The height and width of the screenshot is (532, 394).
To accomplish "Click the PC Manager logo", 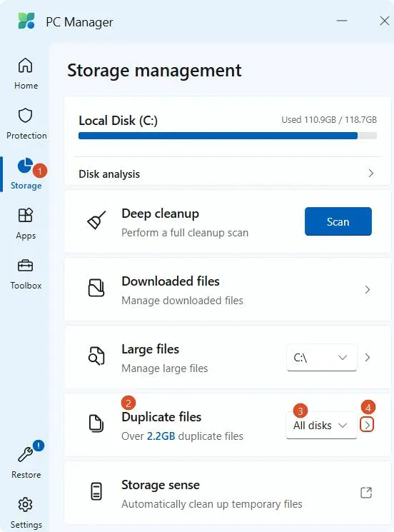I will pyautogui.click(x=26, y=21).
